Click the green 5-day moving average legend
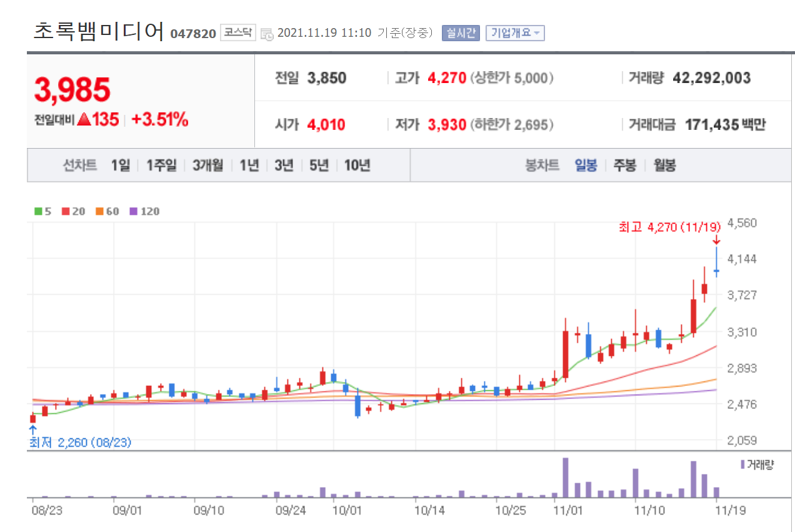Screen dimensions: 795x532 coord(42,211)
